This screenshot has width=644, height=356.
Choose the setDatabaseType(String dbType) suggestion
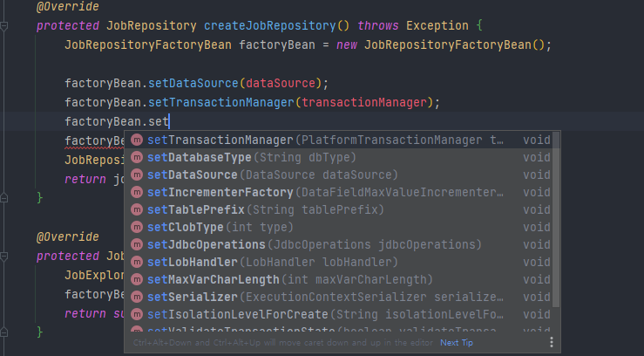[338, 157]
